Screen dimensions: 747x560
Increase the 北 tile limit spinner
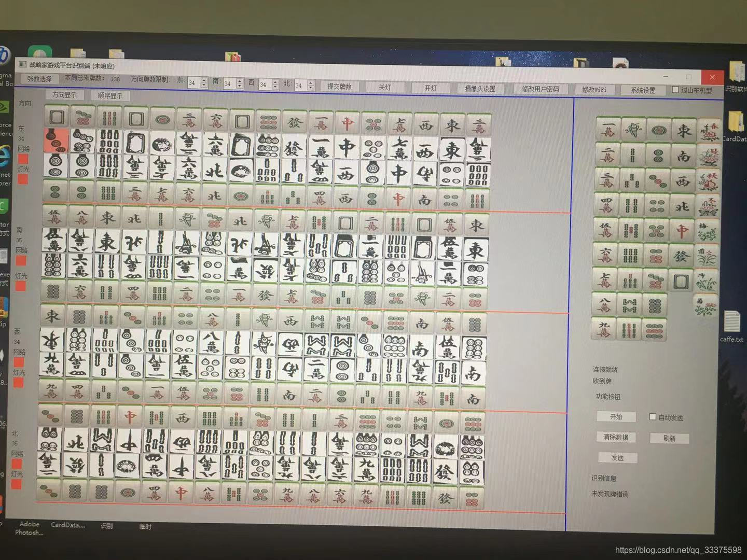pyautogui.click(x=311, y=82)
